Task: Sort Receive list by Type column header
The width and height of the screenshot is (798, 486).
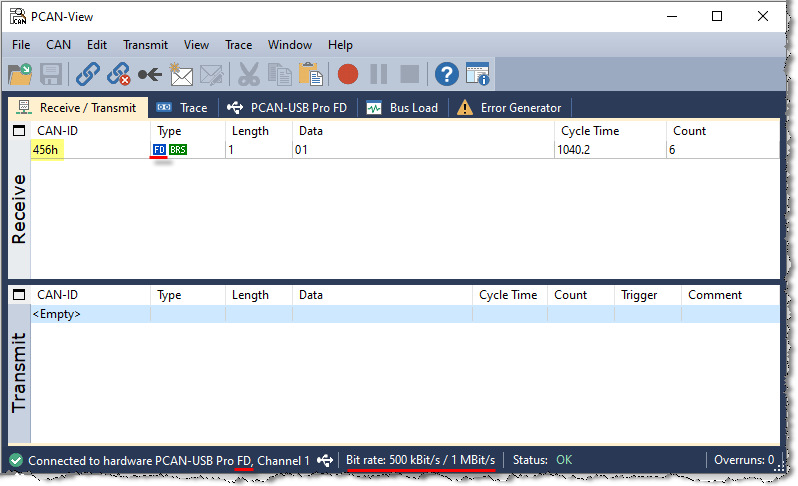Action: tap(188, 131)
